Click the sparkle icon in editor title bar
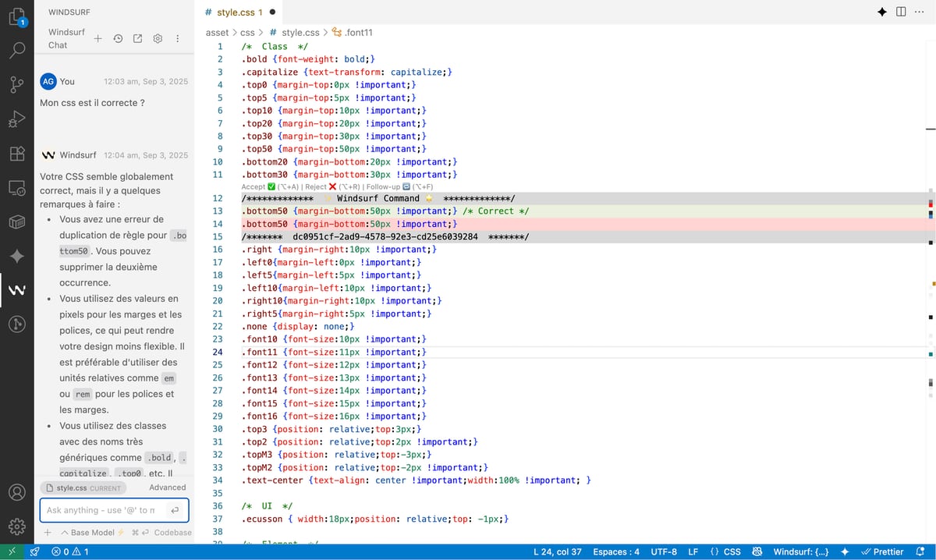 point(882,12)
